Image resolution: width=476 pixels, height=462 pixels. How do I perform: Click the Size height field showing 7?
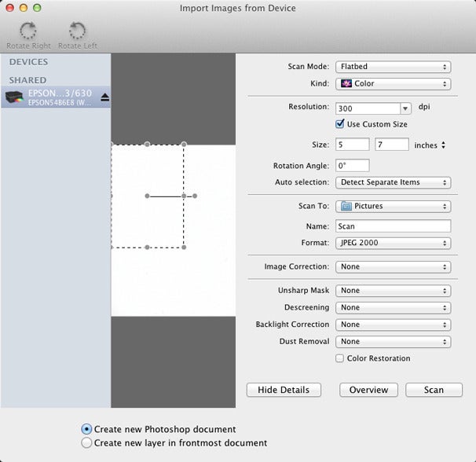pyautogui.click(x=392, y=145)
